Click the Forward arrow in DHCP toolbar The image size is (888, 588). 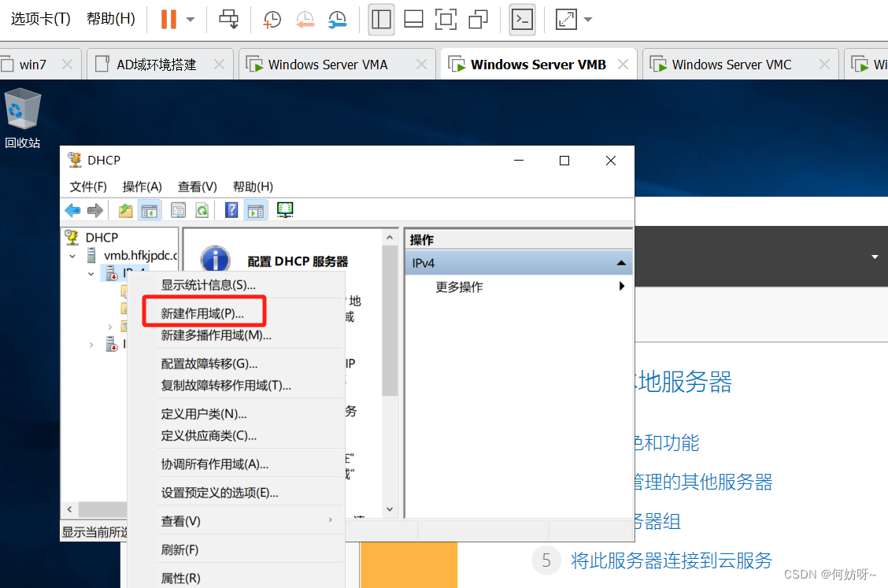click(95, 211)
